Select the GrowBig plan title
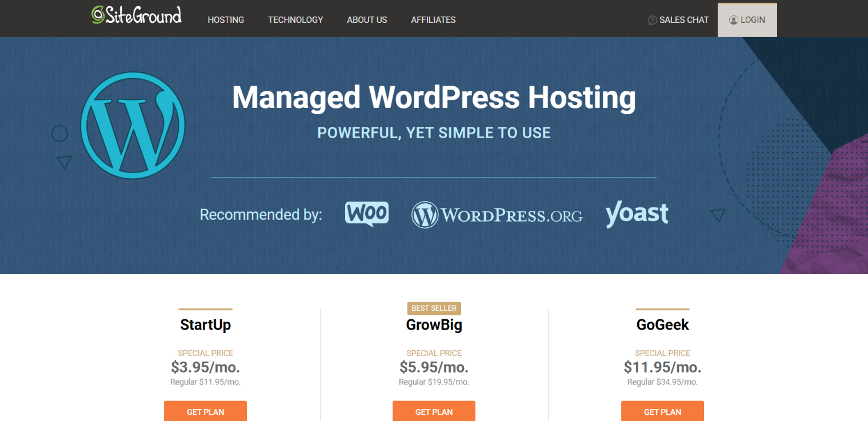This screenshot has height=421, width=868. pyautogui.click(x=434, y=324)
